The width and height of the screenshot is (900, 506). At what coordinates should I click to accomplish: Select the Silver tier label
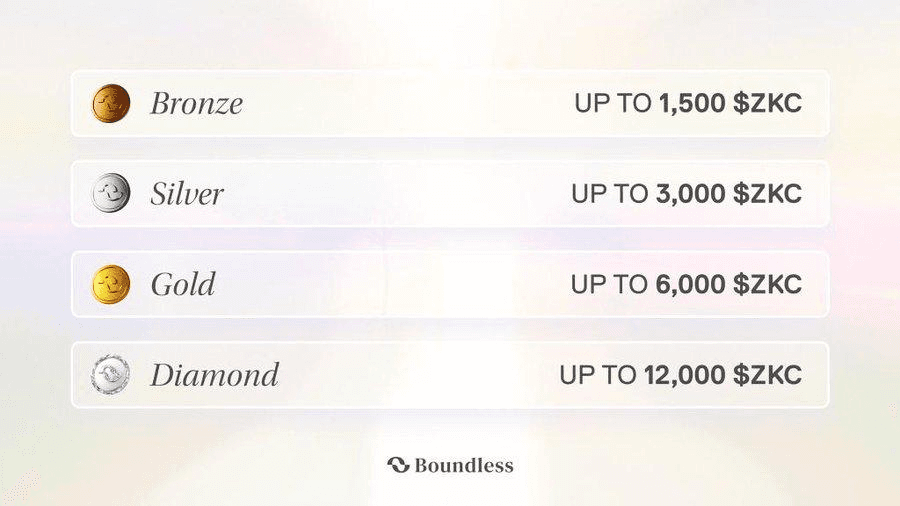187,194
